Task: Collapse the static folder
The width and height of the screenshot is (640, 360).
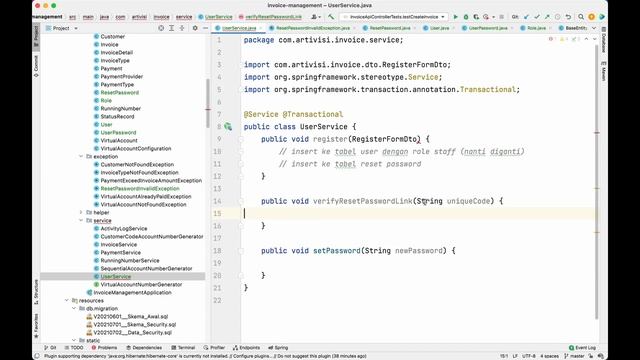Action: pos(74,340)
